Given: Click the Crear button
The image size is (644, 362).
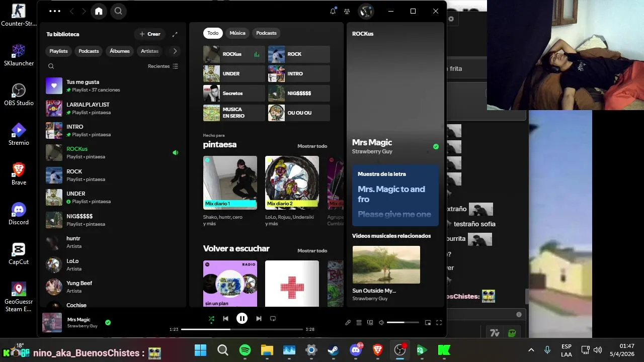Looking at the screenshot, I should (x=149, y=34).
